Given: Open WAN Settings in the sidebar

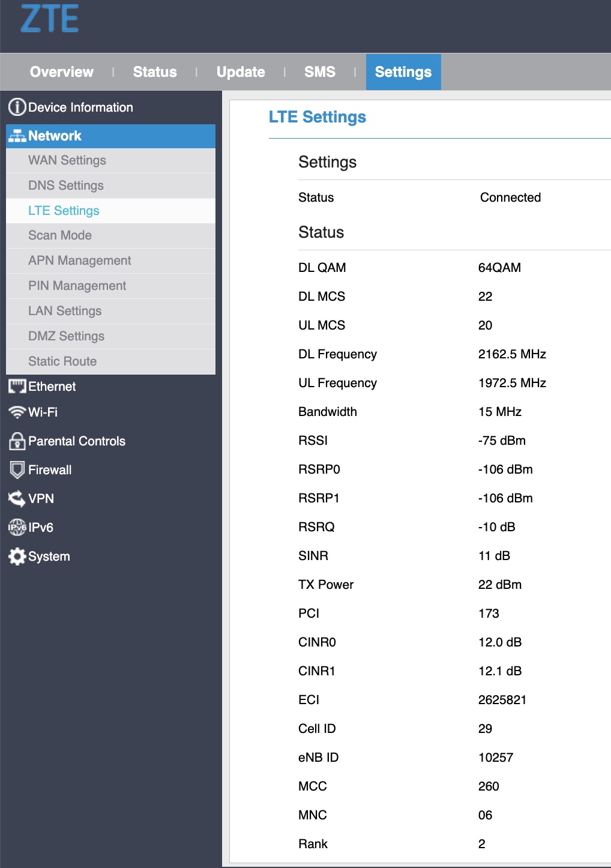Looking at the screenshot, I should [x=67, y=160].
